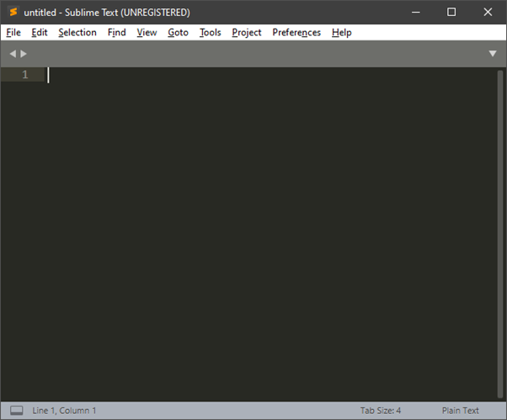
Task: Open the Tab Size: 4 selector
Action: pyautogui.click(x=381, y=411)
